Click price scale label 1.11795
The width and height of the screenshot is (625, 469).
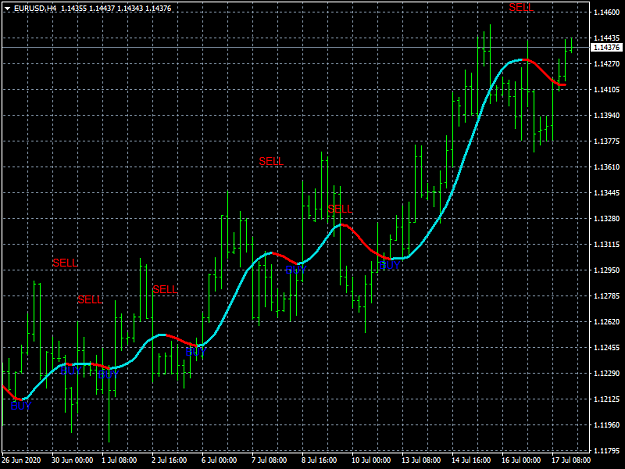(x=607, y=451)
